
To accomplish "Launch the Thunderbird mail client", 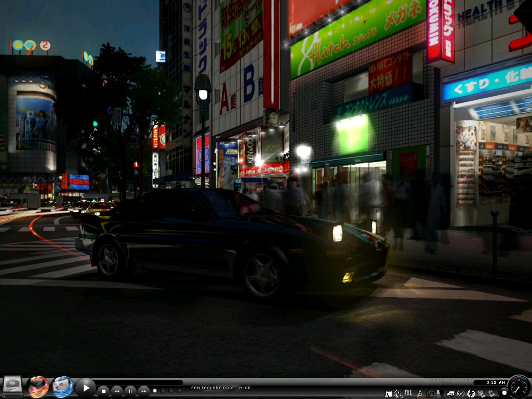I will click(62, 387).
